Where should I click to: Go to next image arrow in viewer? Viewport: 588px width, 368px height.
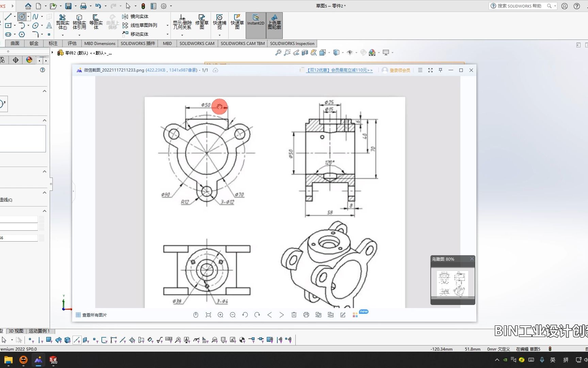click(x=282, y=315)
